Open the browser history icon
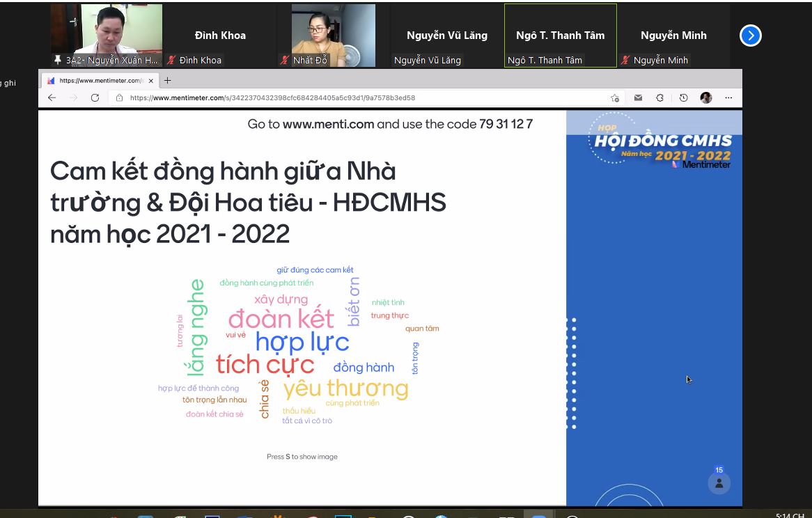The height and width of the screenshot is (518, 812). click(683, 98)
